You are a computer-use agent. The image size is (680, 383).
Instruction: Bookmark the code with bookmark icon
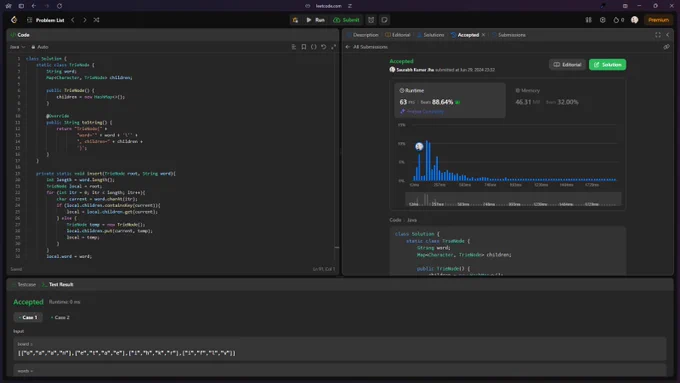[304, 47]
